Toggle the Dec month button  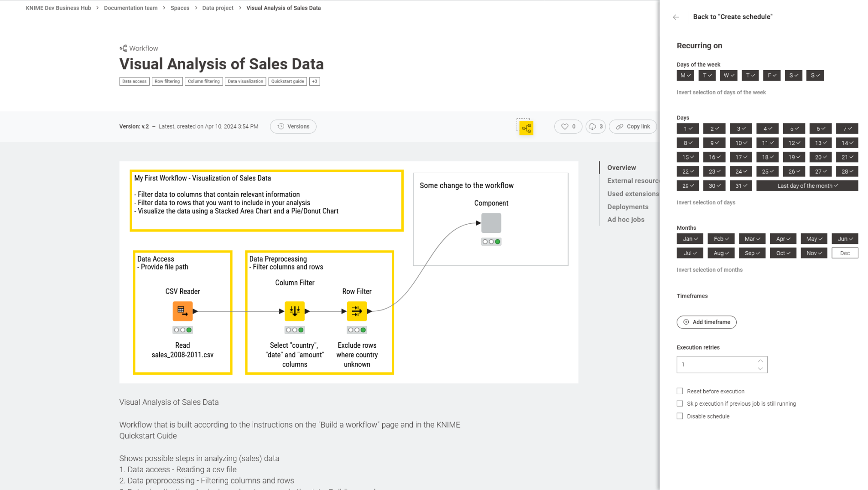coord(844,253)
